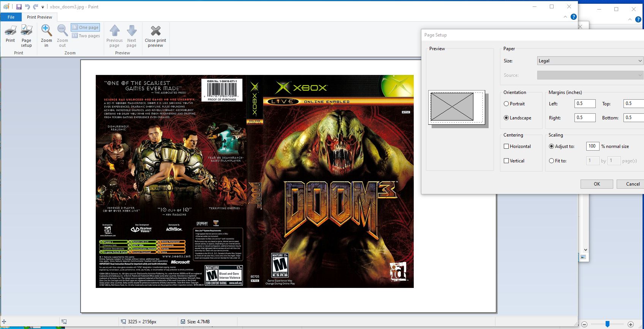Click Cancel in Page Setup
This screenshot has width=644, height=329.
630,184
